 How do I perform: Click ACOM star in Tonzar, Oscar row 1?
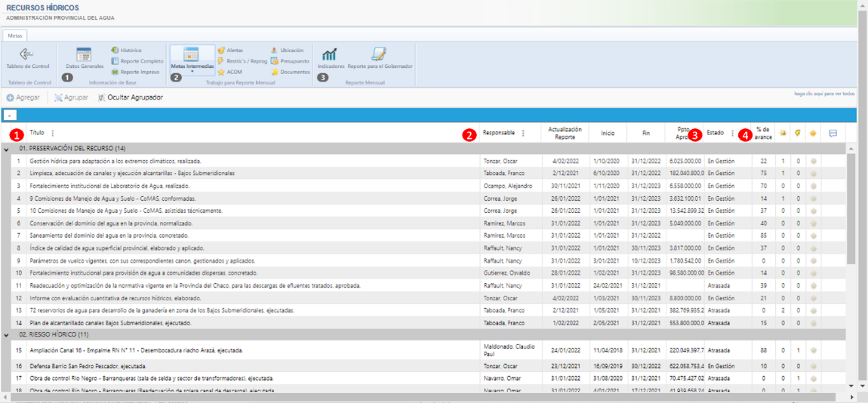point(813,161)
